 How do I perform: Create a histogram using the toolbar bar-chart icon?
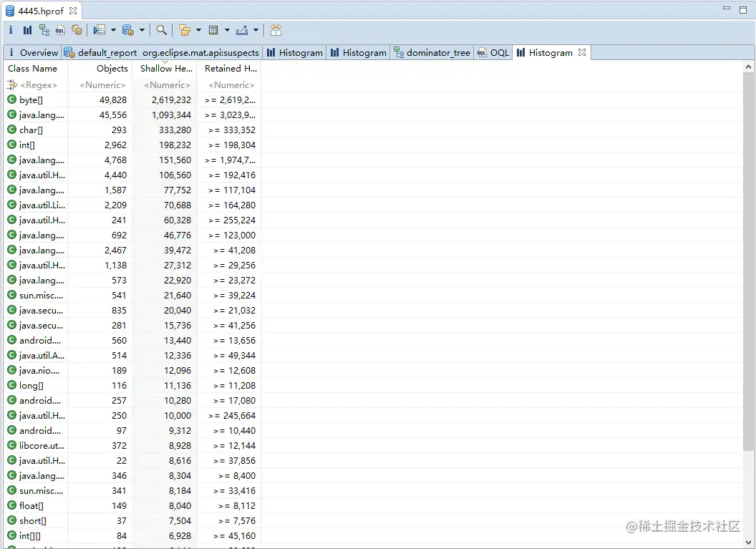(x=27, y=30)
